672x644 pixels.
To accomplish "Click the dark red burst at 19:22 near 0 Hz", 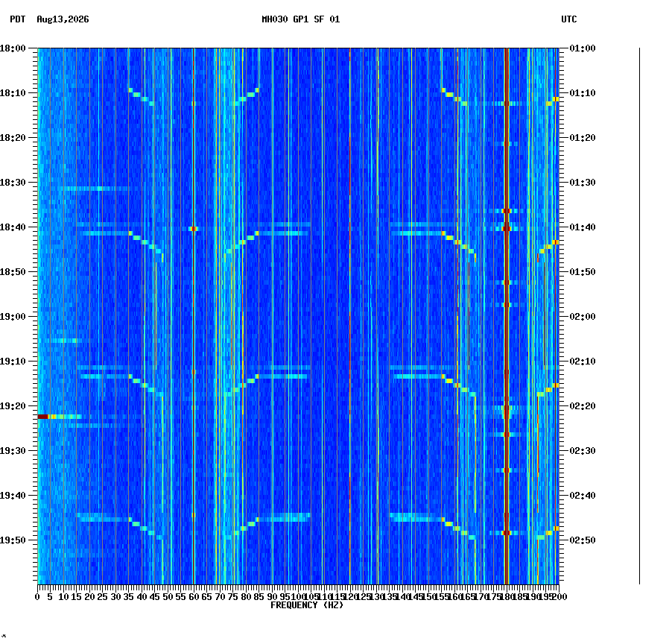I will tap(43, 417).
